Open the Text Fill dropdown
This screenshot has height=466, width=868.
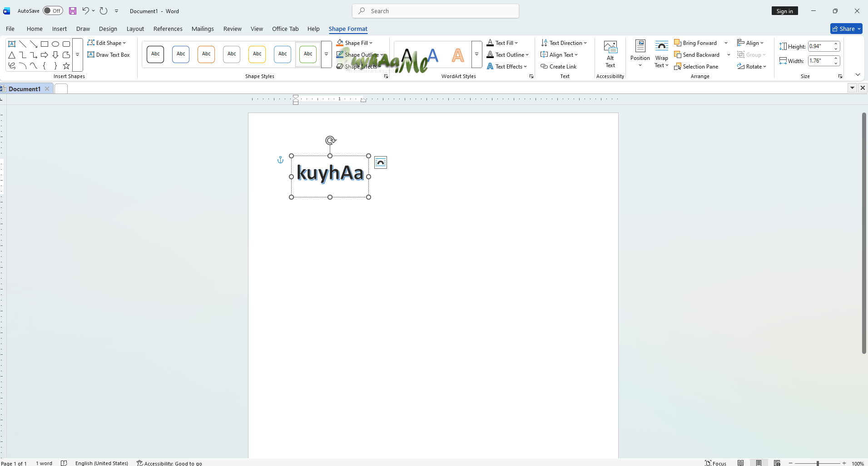coord(502,43)
